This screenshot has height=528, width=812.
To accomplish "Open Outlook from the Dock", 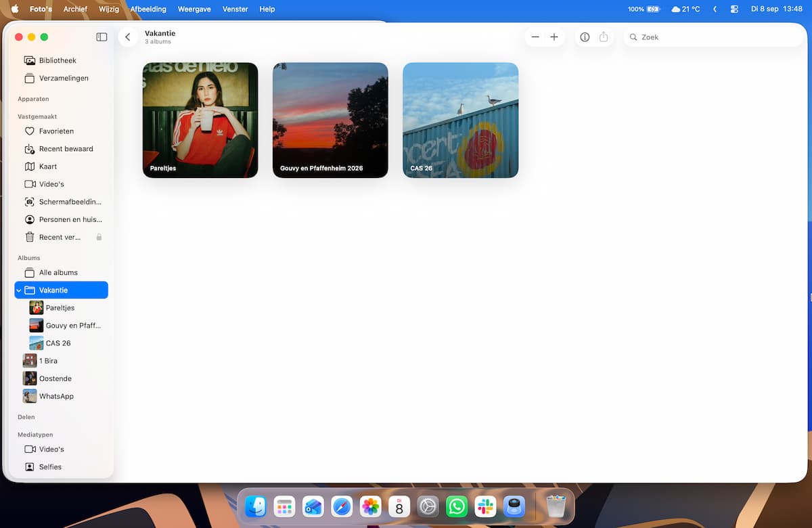I will [x=313, y=506].
